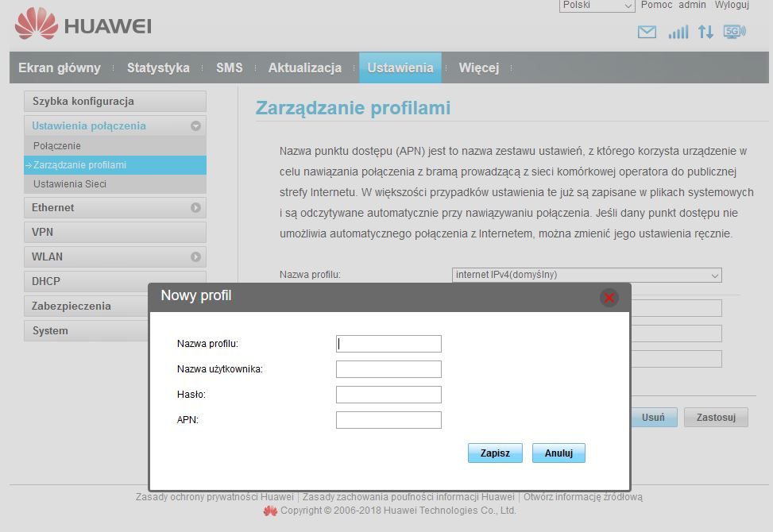Click the 5G network status icon
Screen dimensions: 773x532
coord(734,32)
